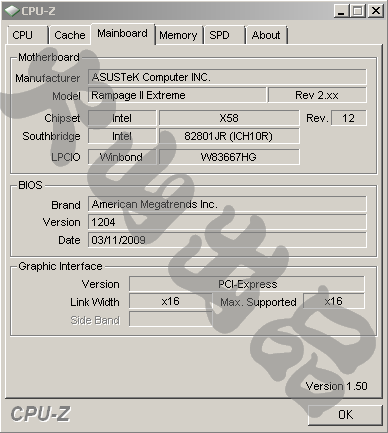Click the LPCIO Winbond field
This screenshot has width=388, height=433.
point(122,157)
